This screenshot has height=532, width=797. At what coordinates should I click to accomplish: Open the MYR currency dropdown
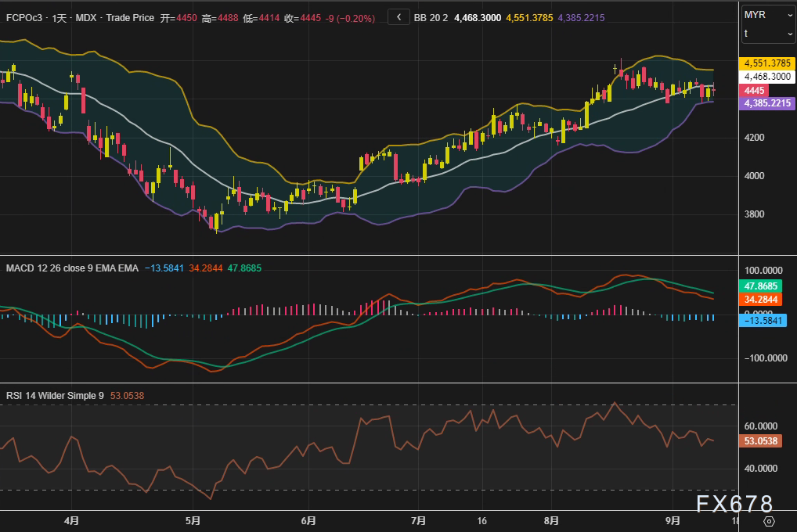coord(768,15)
